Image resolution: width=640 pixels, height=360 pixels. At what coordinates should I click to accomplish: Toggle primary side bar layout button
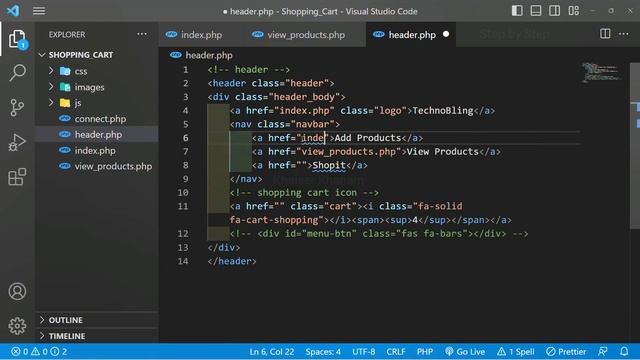pyautogui.click(x=517, y=11)
